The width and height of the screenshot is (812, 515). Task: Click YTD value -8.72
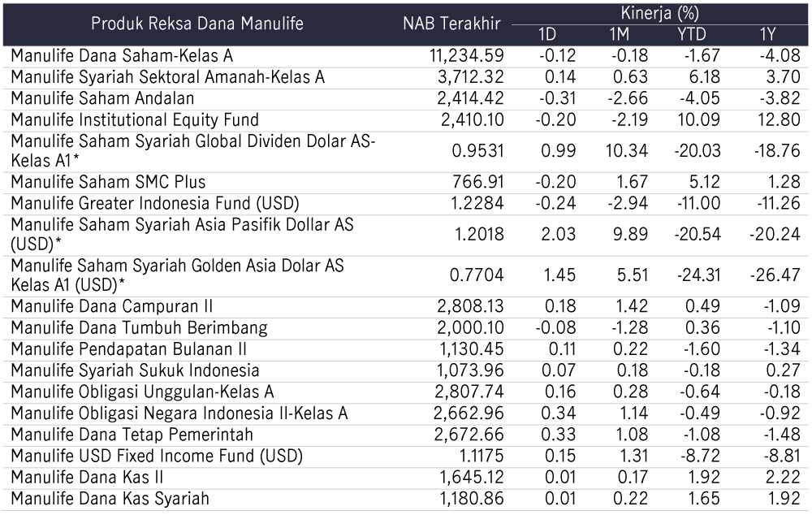(700, 456)
